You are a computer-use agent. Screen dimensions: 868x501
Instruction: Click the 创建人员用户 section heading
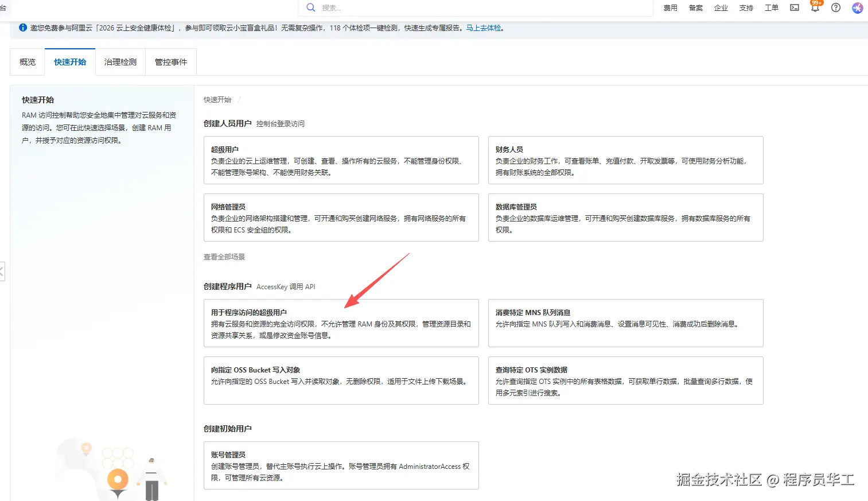pos(228,123)
